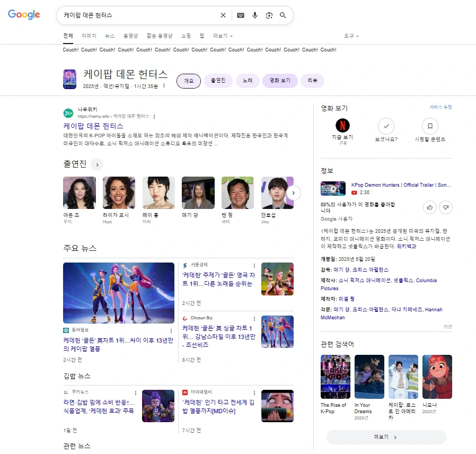
Task: Expand related searches 더보기 button
Action: tap(386, 437)
